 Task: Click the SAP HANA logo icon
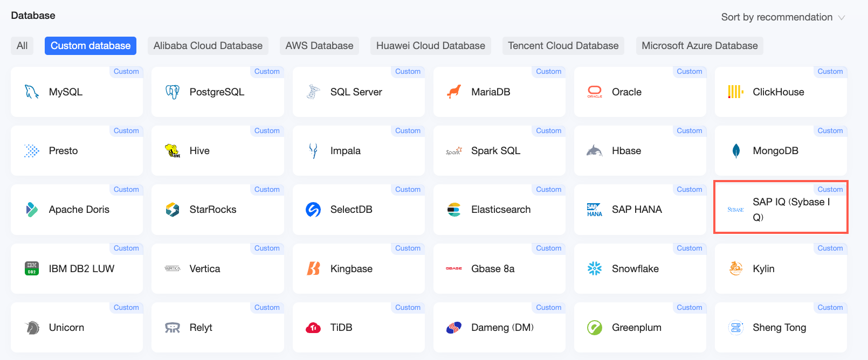[595, 210]
